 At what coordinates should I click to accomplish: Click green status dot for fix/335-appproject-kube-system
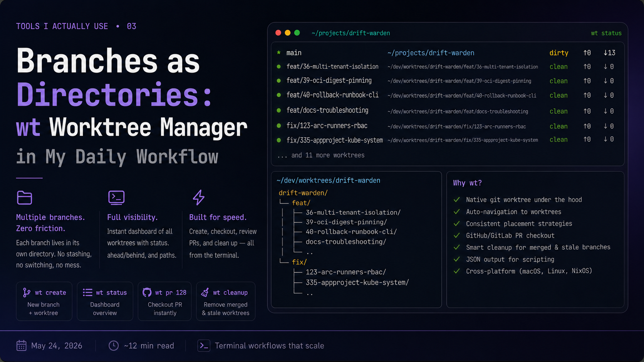click(278, 140)
